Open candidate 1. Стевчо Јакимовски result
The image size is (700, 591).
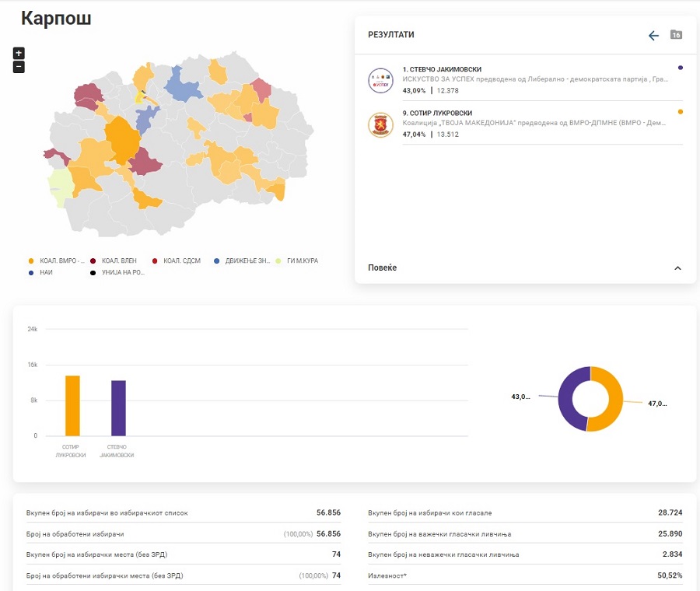[442, 69]
